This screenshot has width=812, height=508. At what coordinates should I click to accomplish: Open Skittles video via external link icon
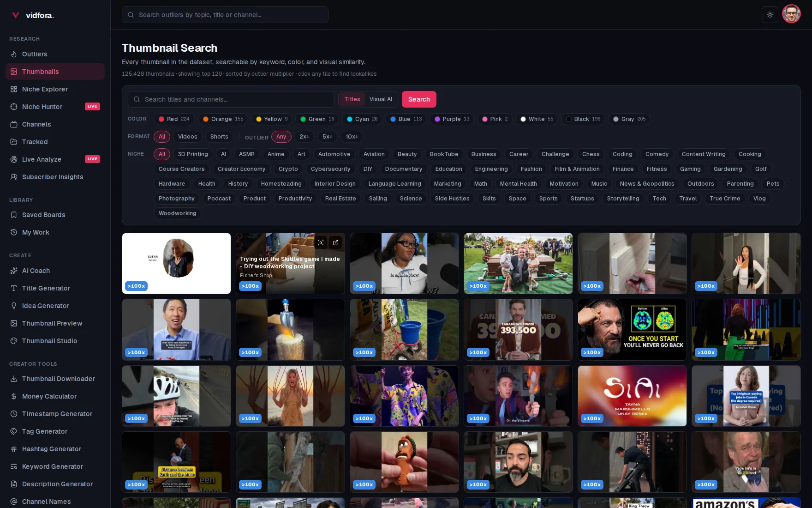[x=336, y=242]
